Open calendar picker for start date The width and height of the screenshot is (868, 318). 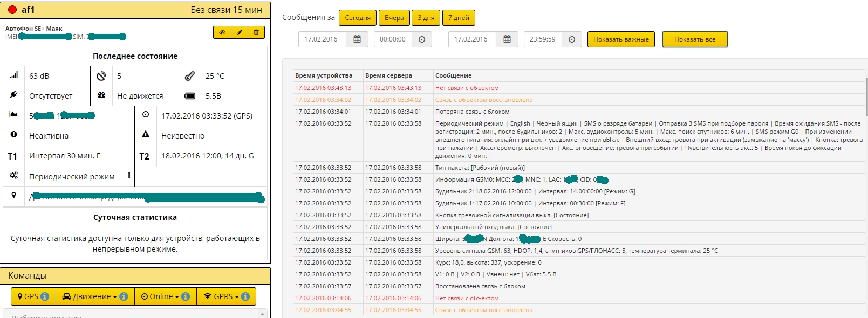point(357,39)
